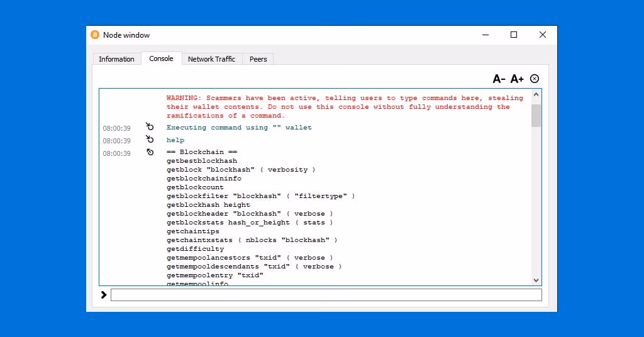The height and width of the screenshot is (337, 644).
Task: Click the console scrollbar down arrow
Action: pyautogui.click(x=536, y=280)
